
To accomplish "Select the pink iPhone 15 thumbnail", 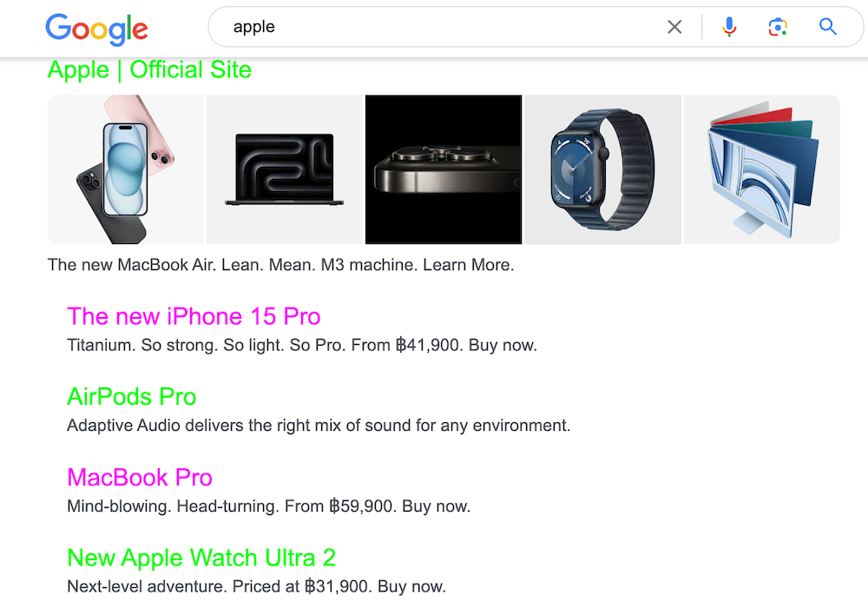I will pos(126,169).
